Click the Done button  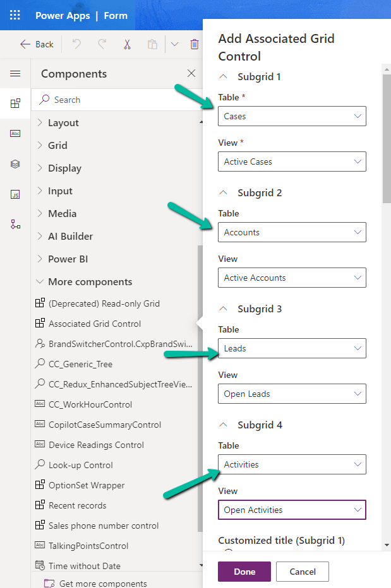pos(244,572)
